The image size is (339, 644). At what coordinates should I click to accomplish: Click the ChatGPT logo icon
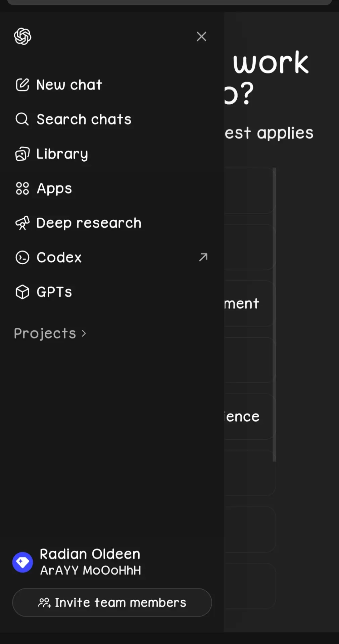[22, 36]
